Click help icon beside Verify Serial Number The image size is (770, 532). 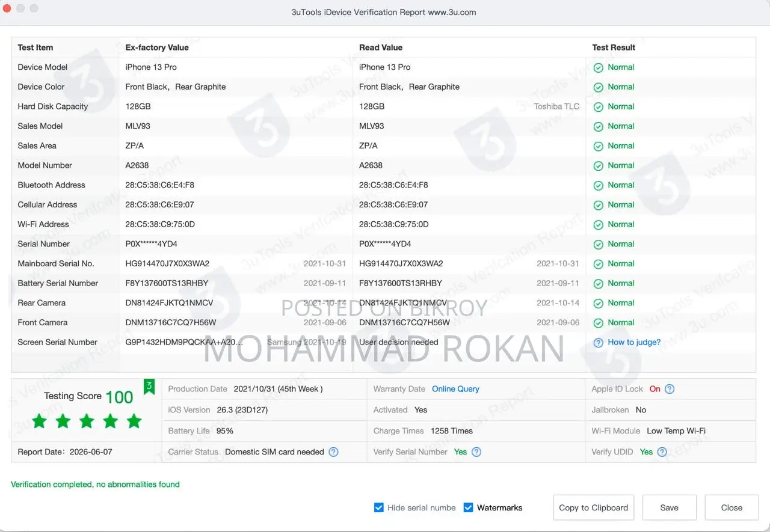point(476,452)
